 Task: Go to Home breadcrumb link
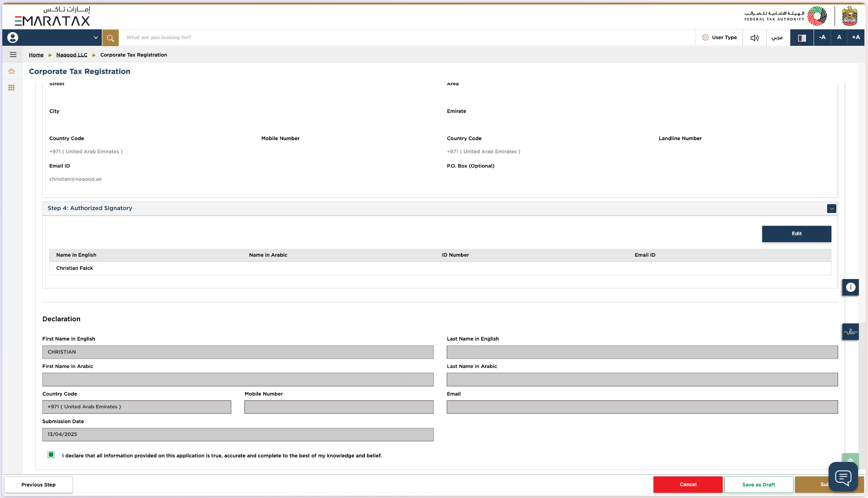click(36, 55)
